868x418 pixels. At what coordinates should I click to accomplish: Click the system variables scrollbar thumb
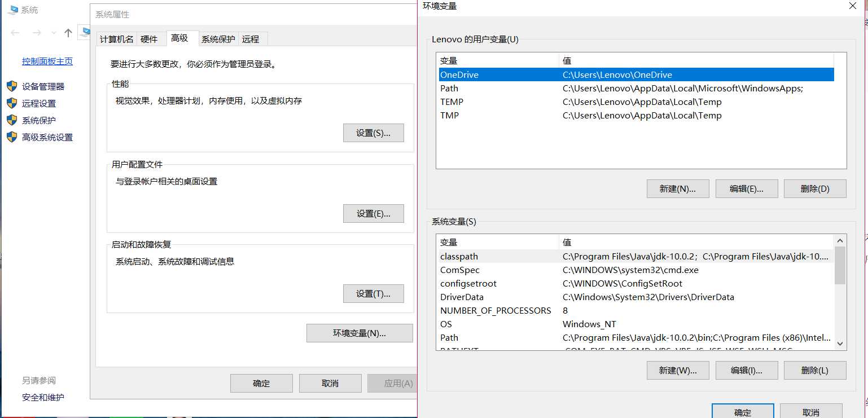(840, 265)
